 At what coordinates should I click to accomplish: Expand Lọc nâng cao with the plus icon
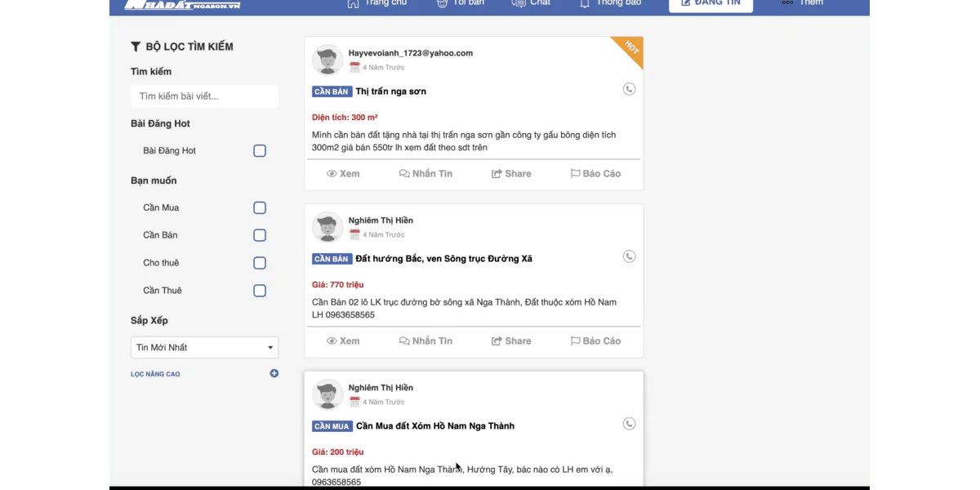(x=274, y=374)
